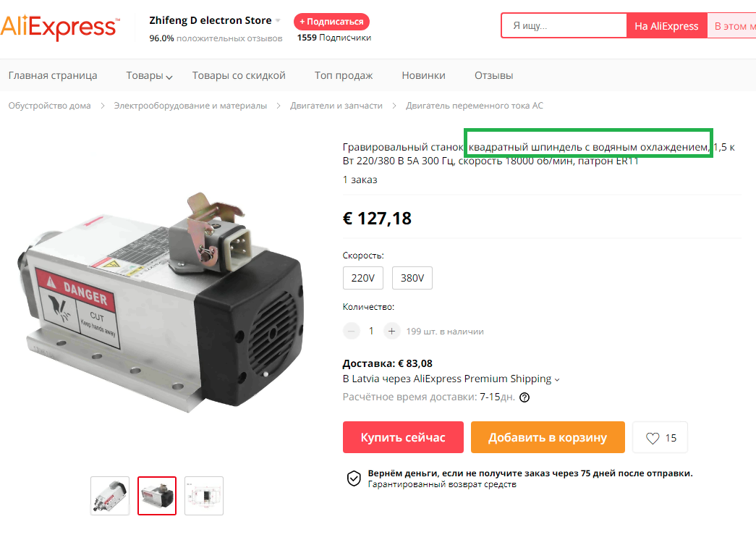Subscribe with the Подписаться button
756x540 pixels.
click(332, 22)
